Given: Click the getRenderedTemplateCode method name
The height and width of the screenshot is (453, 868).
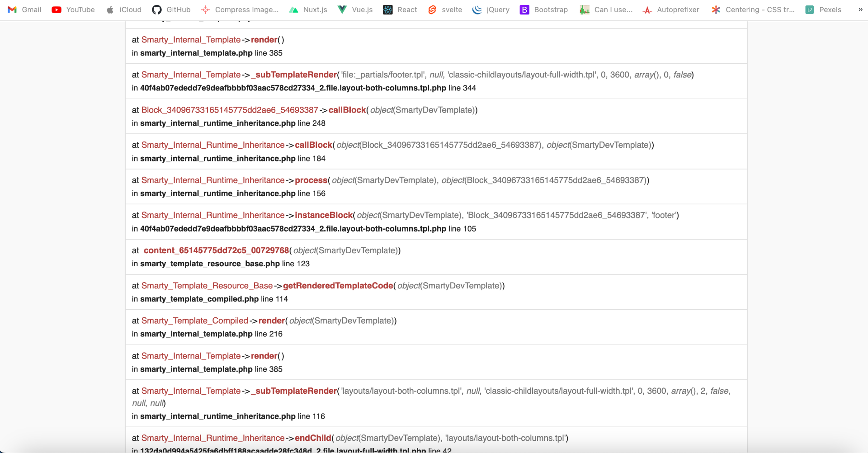Looking at the screenshot, I should point(338,286).
